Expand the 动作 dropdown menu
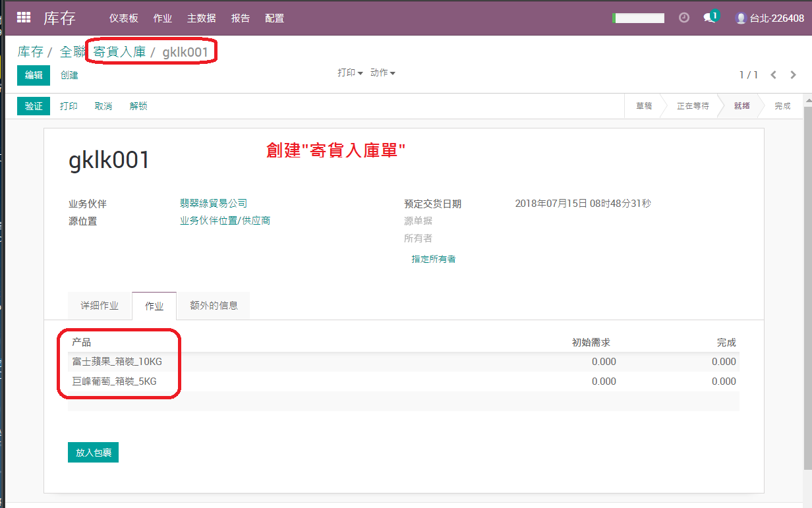812x508 pixels. click(x=383, y=73)
